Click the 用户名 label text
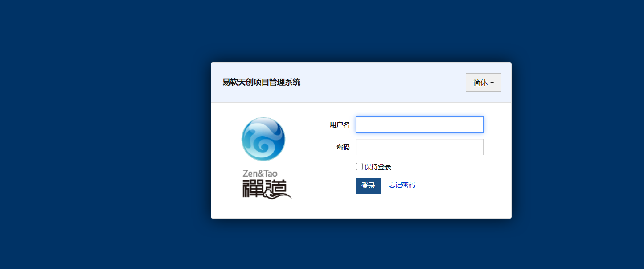644x269 pixels. (339, 124)
